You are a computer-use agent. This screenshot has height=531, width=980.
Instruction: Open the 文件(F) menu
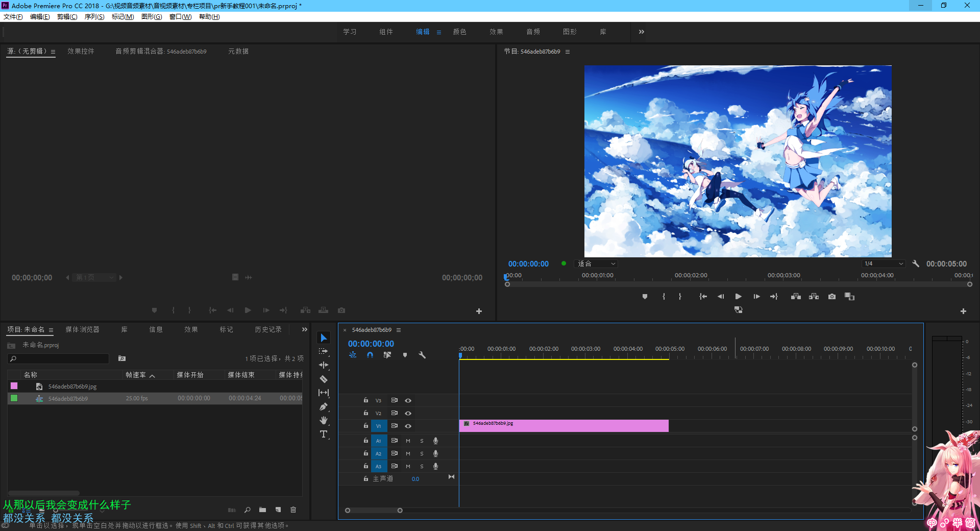(13, 17)
